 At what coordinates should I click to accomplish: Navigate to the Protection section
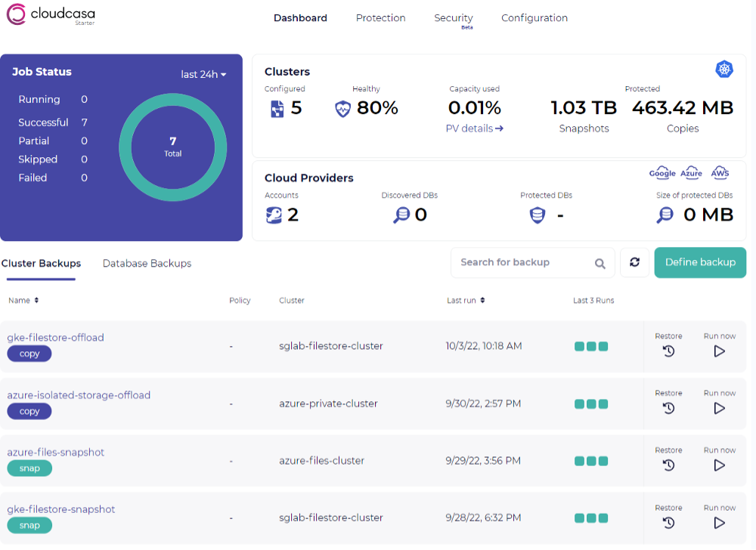point(380,17)
